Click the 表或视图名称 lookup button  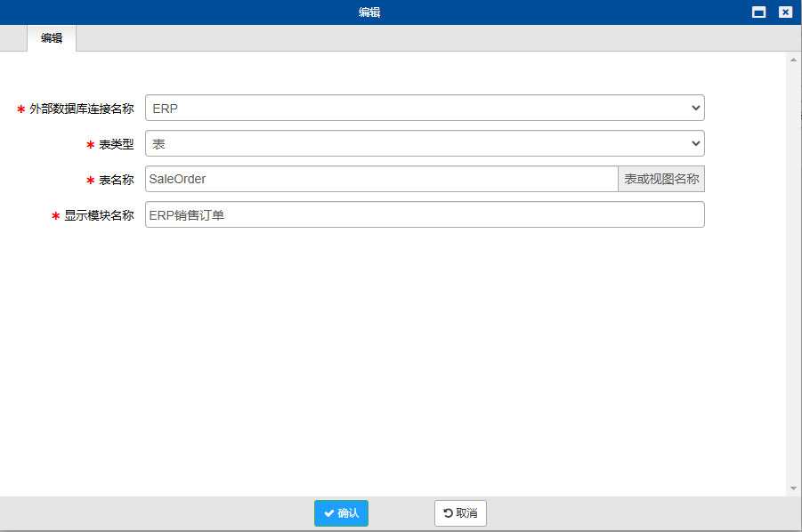click(x=660, y=179)
